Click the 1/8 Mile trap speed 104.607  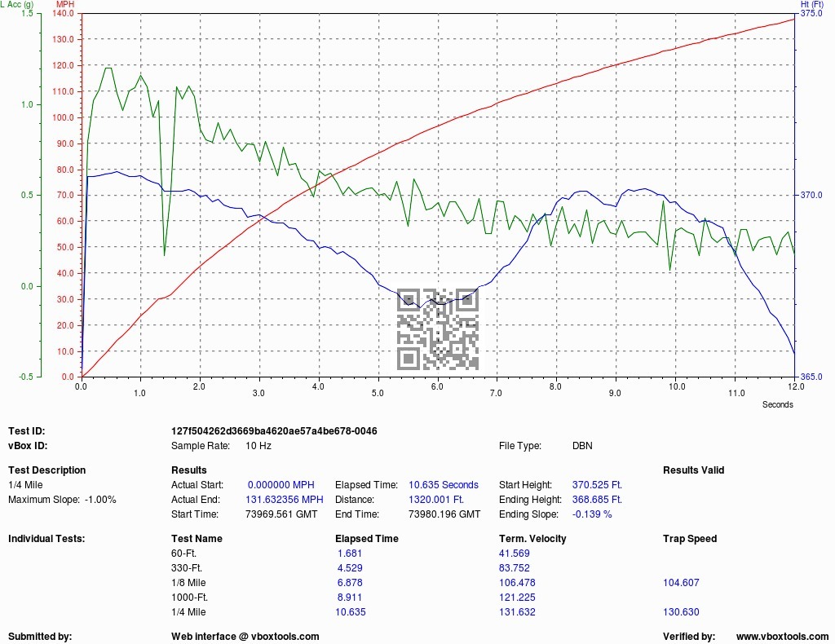(683, 583)
